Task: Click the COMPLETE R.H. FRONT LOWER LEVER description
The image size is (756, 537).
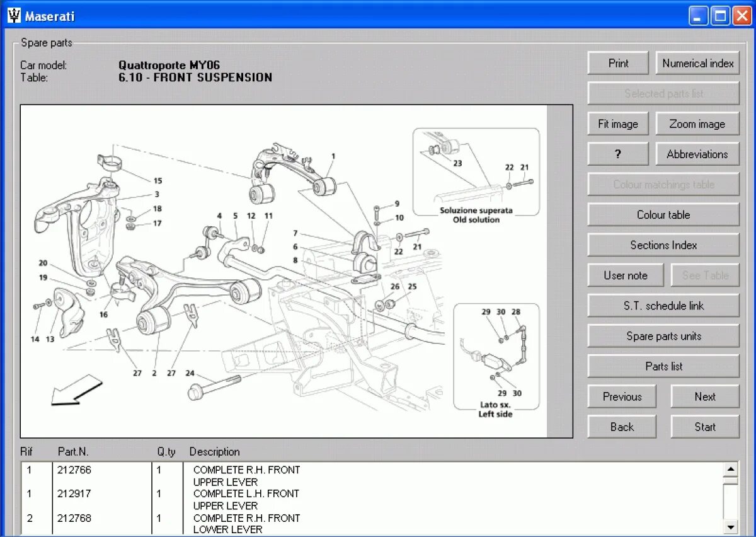Action: tap(247, 524)
